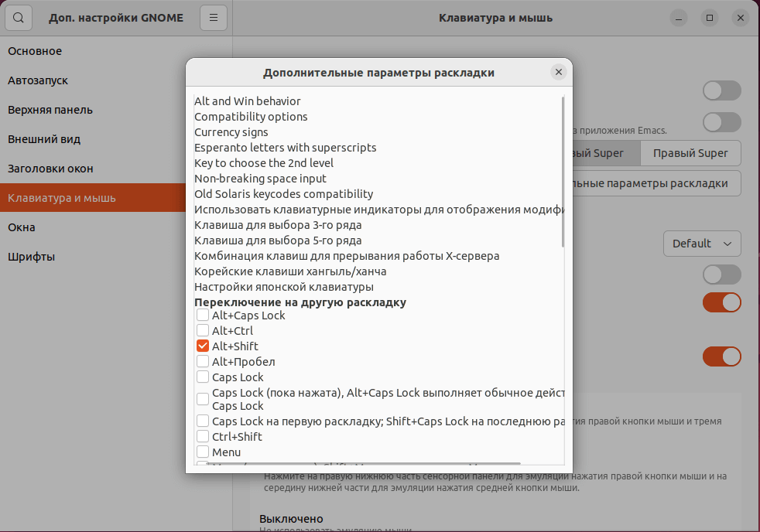
Task: Expand Alt and Win behavior section
Action: point(248,101)
